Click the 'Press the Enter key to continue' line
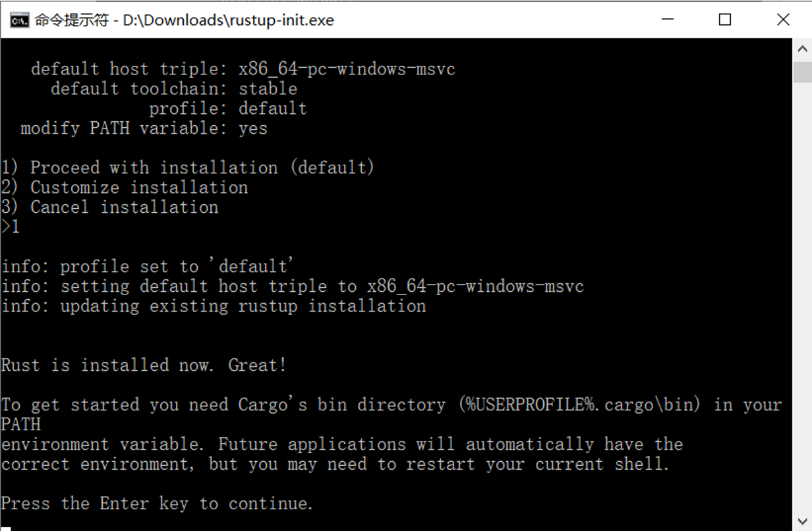This screenshot has width=812, height=531. coord(157,504)
